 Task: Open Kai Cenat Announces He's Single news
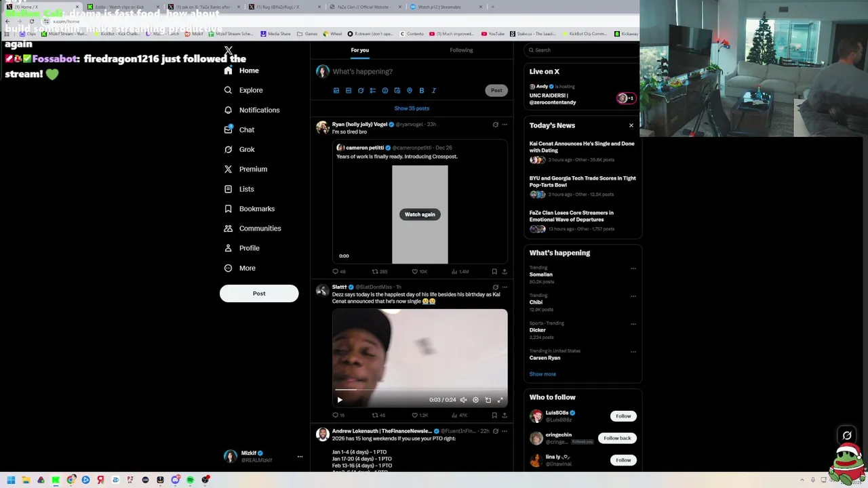click(x=583, y=152)
